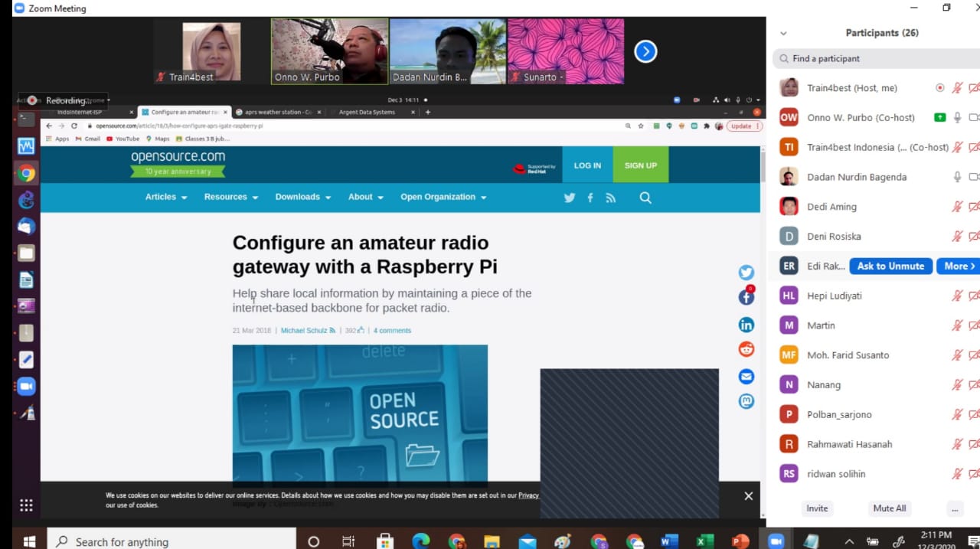980x549 pixels.
Task: Click the Reddit share icon
Action: [746, 350]
